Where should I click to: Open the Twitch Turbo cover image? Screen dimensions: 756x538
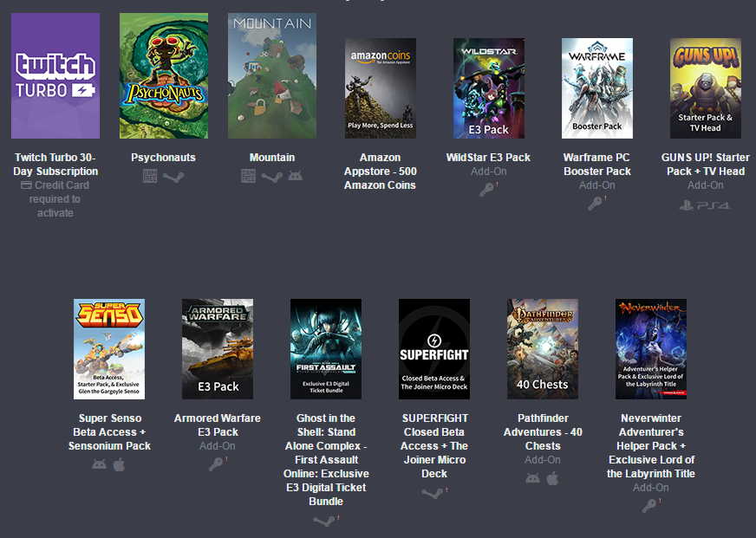tap(55, 75)
